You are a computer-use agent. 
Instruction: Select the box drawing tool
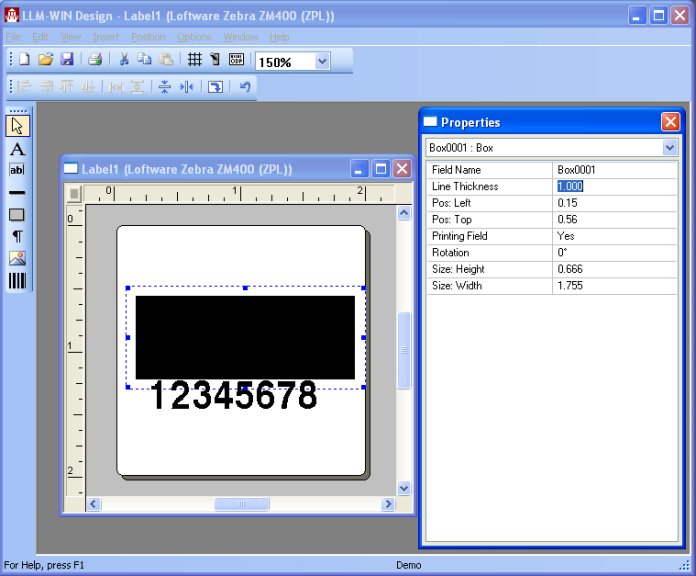point(17,215)
